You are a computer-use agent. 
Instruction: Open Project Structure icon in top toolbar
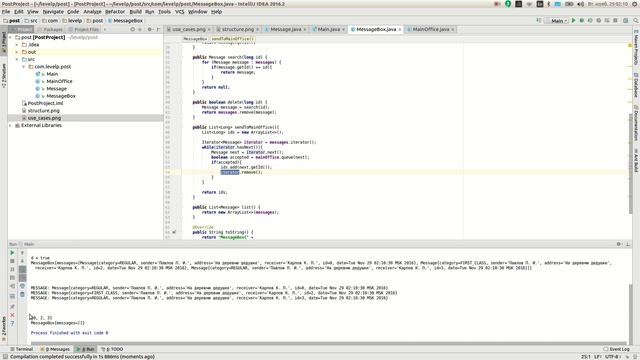coord(625,20)
